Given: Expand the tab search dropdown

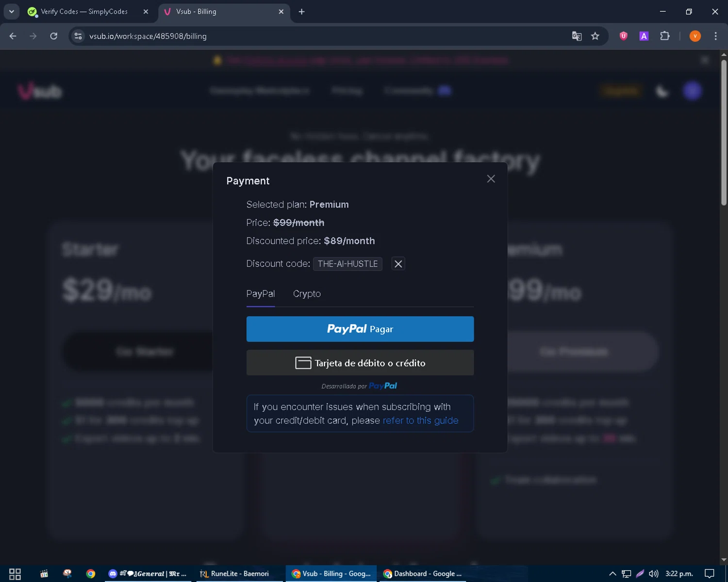Looking at the screenshot, I should [11, 12].
